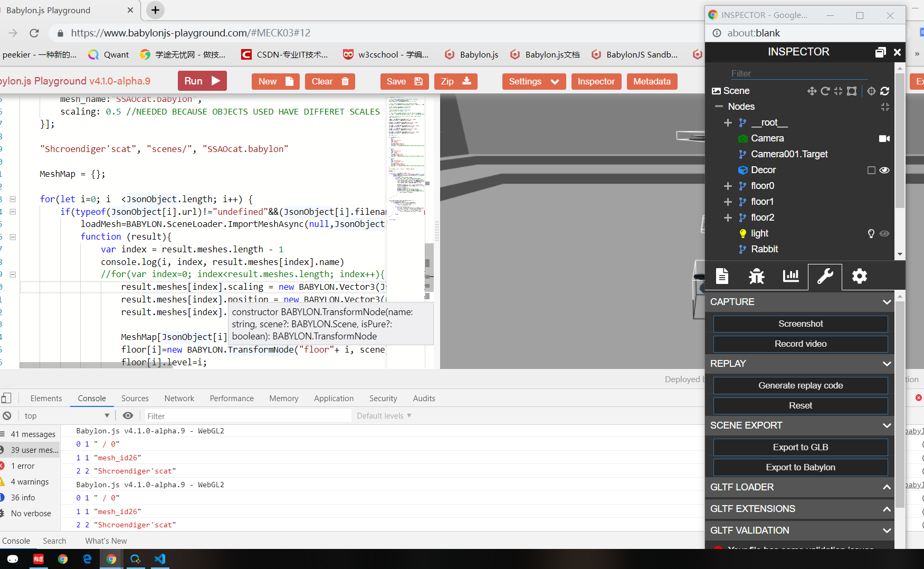This screenshot has width=924, height=569.
Task: Click the Screenshot button in Inspector
Action: [801, 324]
